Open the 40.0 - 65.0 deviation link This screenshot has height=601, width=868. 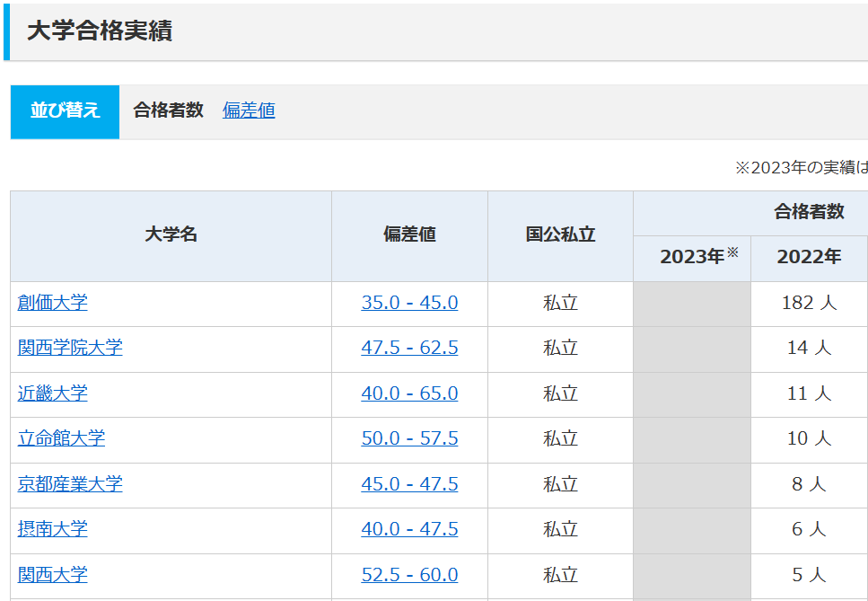click(409, 393)
